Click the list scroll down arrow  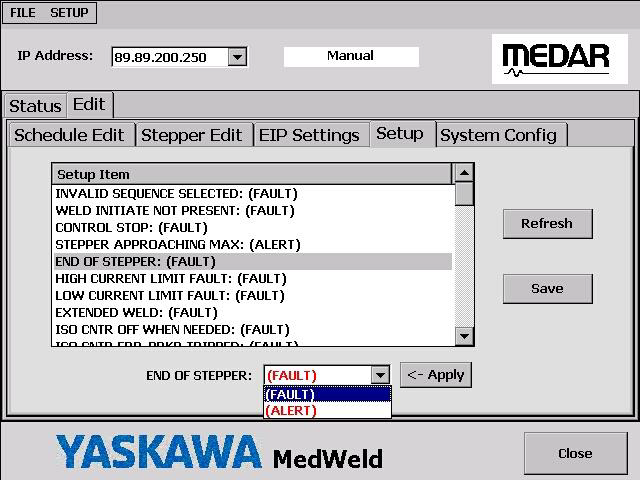click(464, 337)
